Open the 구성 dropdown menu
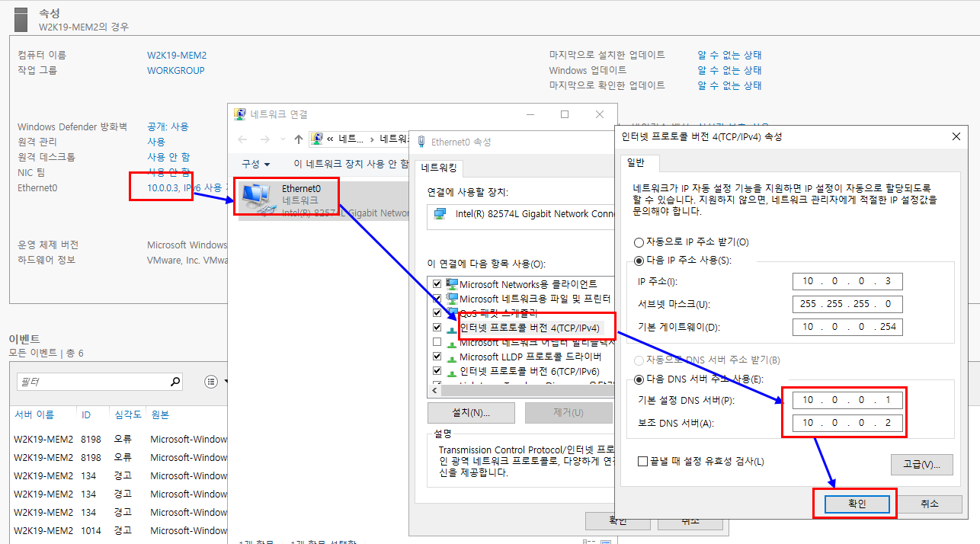 [x=255, y=164]
